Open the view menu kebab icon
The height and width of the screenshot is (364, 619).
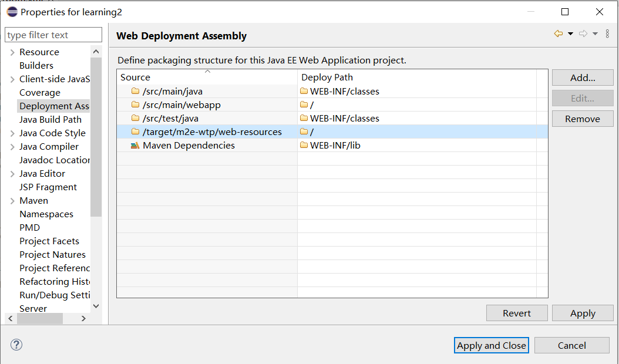click(607, 34)
